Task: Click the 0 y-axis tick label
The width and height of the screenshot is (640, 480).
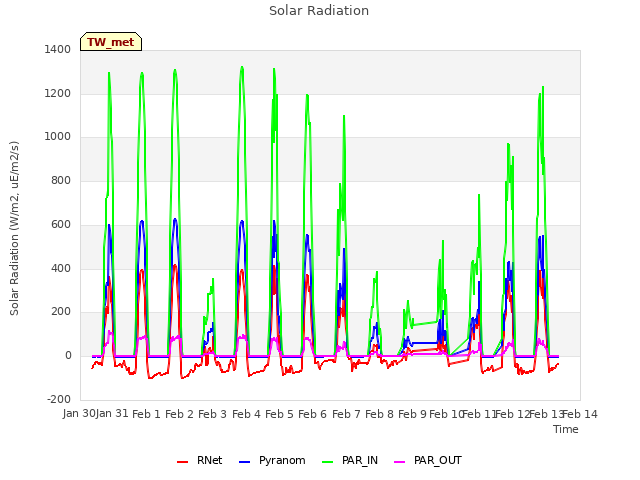Action: coord(68,356)
